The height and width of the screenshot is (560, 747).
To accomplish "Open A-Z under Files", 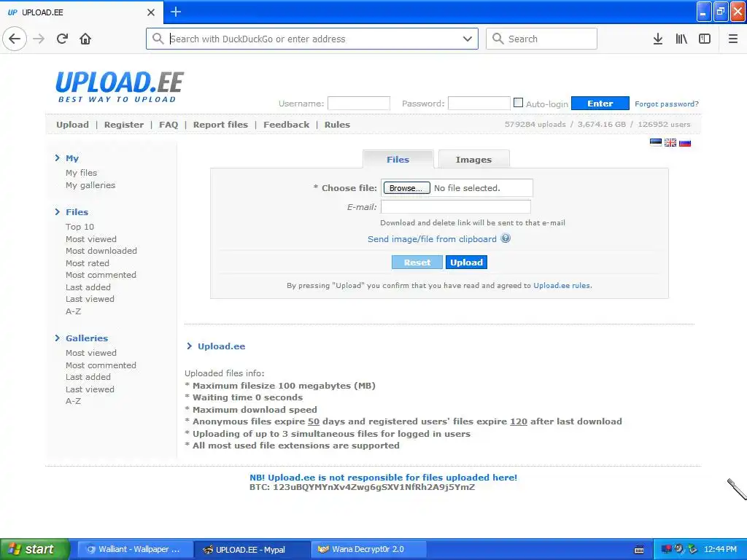I will [x=74, y=311].
